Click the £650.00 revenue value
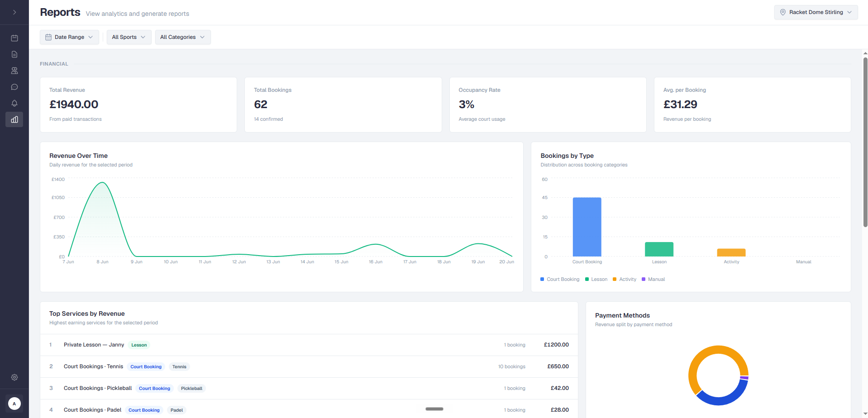 click(558, 366)
